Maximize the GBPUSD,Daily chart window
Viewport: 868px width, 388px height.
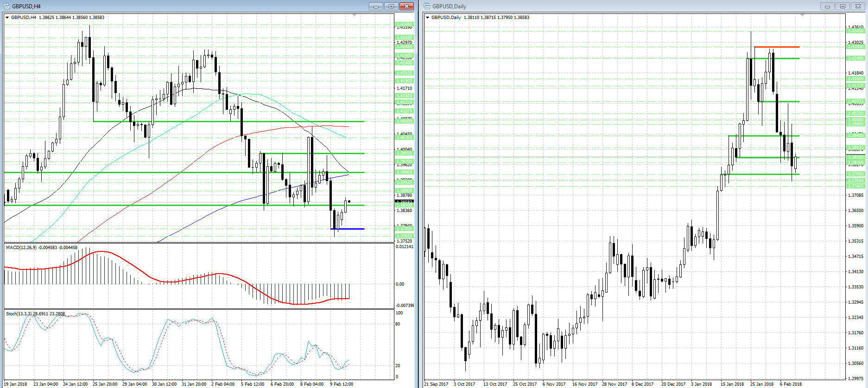tap(843, 6)
